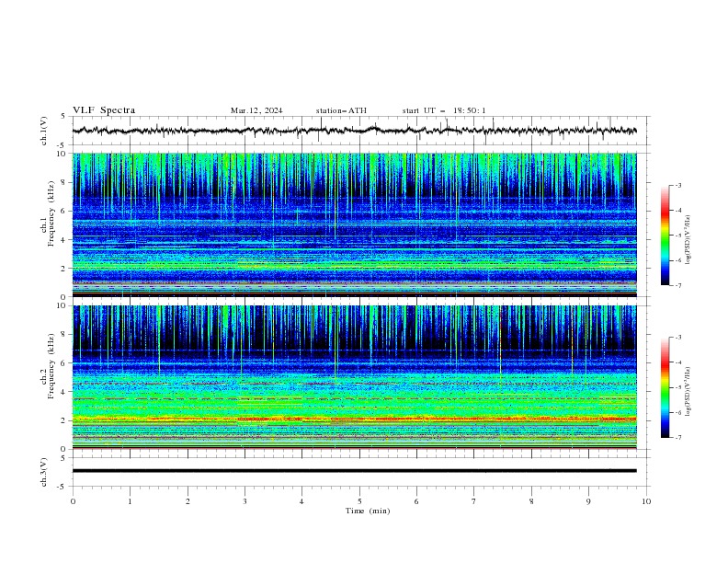Click time axis tick label "3"
Image resolution: width=728 pixels, height=563 pixels.
tap(245, 501)
